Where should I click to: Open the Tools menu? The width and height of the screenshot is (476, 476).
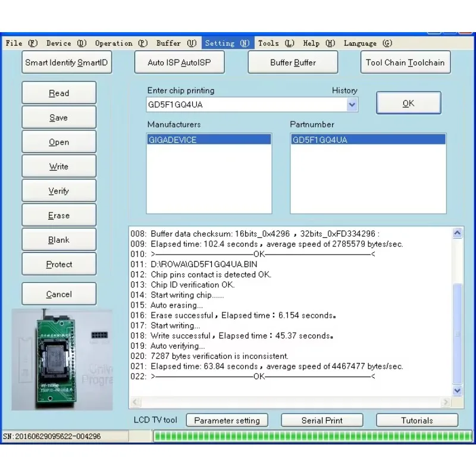pyautogui.click(x=276, y=43)
